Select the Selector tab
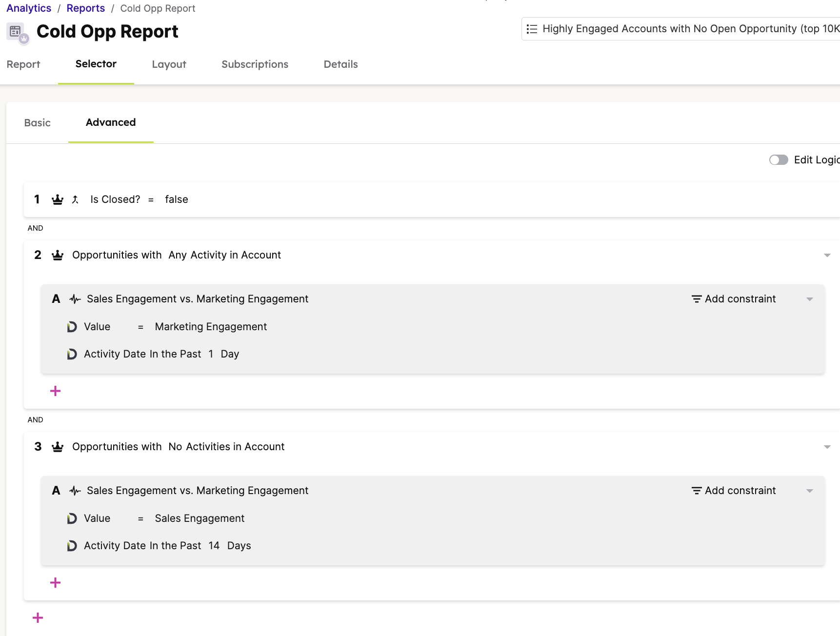Screen dimensions: 840x636 [x=96, y=64]
